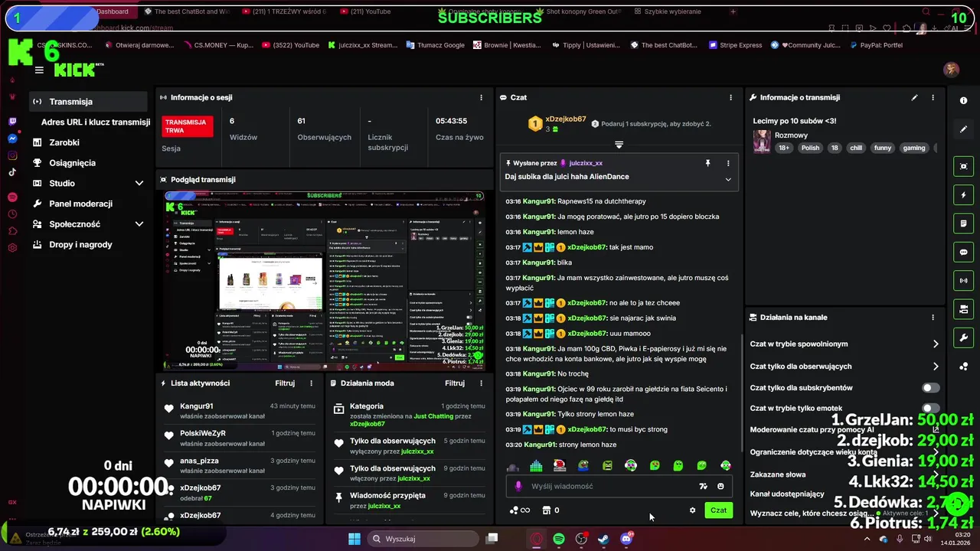Open Filtruj in Działania moda
The width and height of the screenshot is (980, 551).
point(455,383)
